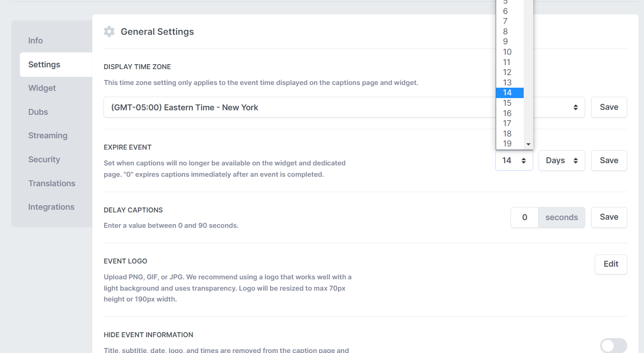Click the DELAY CAPTIONS label

pyautogui.click(x=133, y=210)
